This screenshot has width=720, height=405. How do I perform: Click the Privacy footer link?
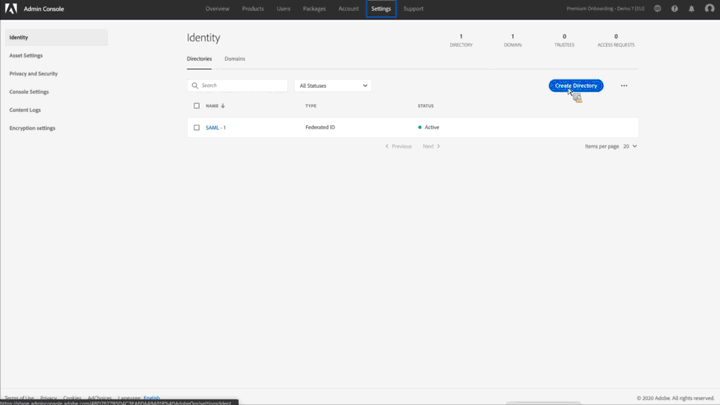pyautogui.click(x=49, y=398)
